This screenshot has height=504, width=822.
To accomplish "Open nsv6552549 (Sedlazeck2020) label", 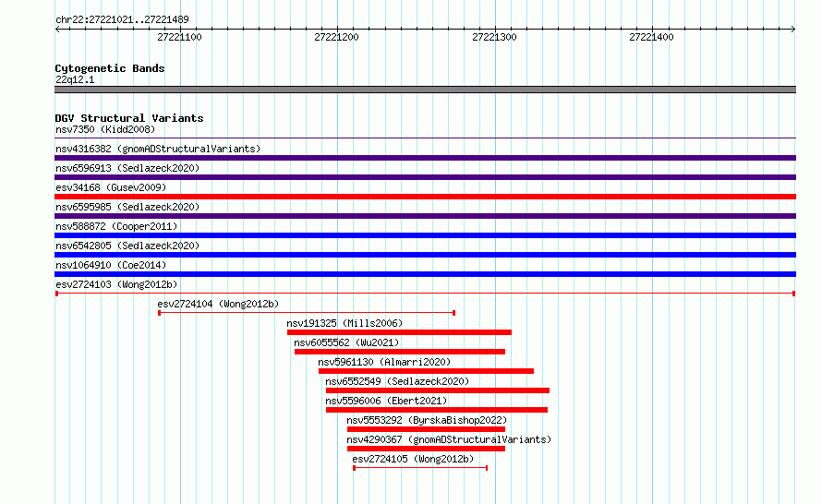I will (x=397, y=381).
